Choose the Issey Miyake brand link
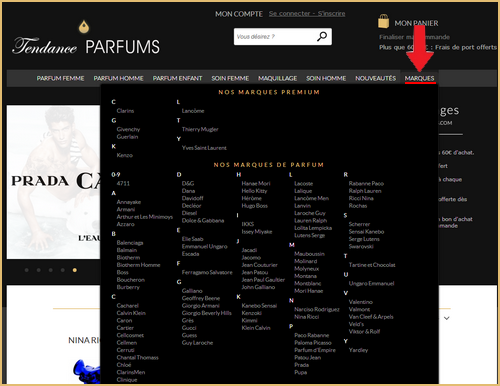Screen dimensions: 500x386 click(257, 231)
